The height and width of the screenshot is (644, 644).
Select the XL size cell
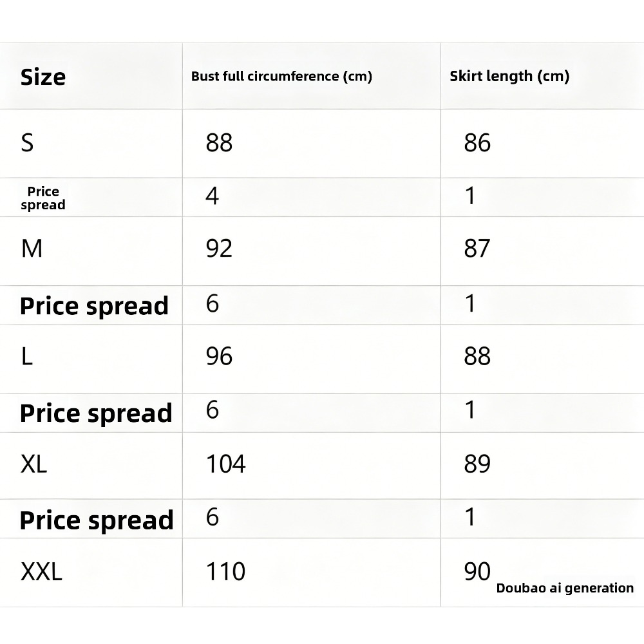(x=33, y=464)
